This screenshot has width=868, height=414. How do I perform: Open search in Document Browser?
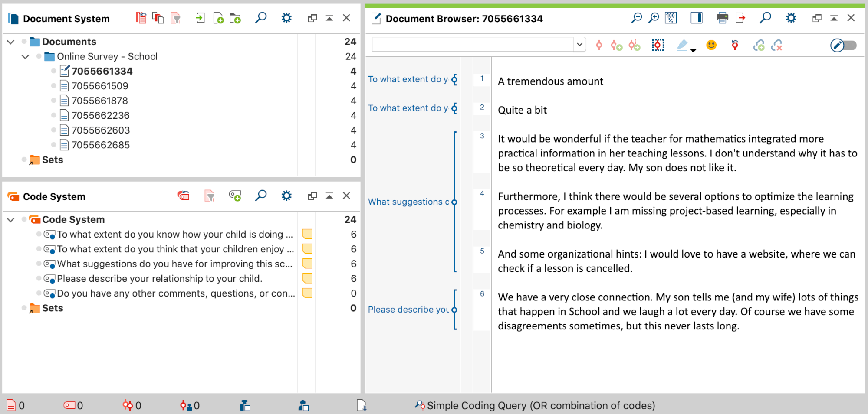click(765, 18)
